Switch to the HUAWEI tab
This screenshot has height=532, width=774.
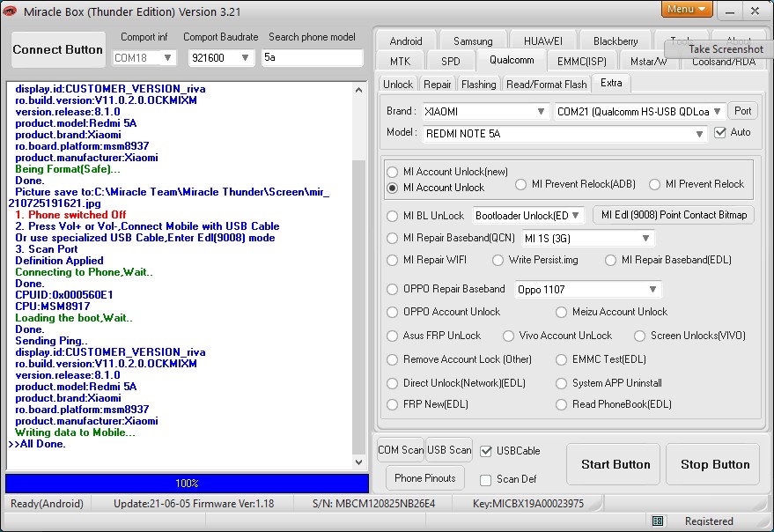(543, 41)
